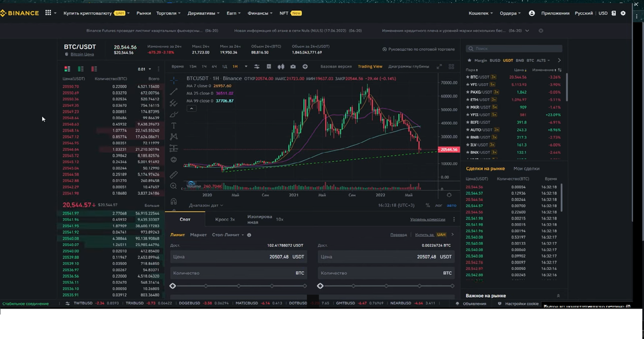Screen dimensions: 644x339
Task: Open the spot trading guide link
Action: (x=418, y=49)
